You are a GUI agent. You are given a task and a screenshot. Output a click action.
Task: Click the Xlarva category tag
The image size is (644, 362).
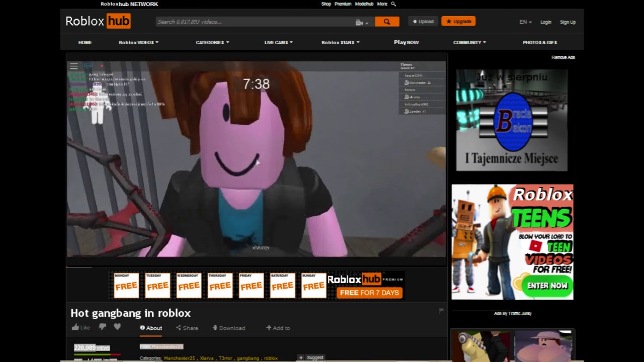pos(207,358)
